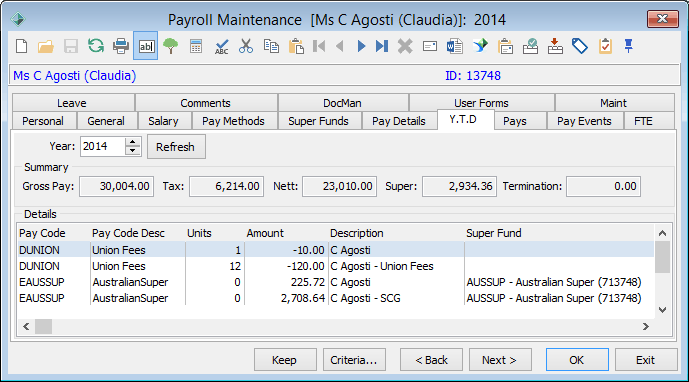Click the Refresh button
The width and height of the screenshot is (689, 382).
pos(176,147)
